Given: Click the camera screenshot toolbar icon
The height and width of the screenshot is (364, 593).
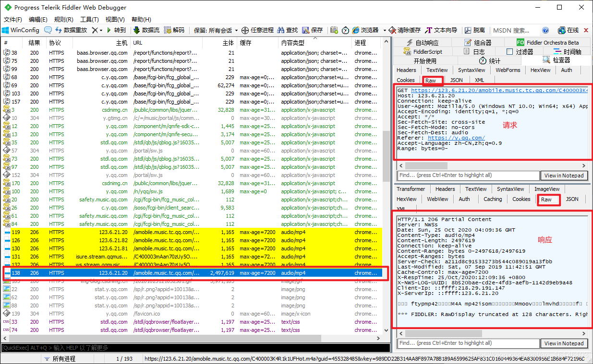Looking at the screenshot, I should click(x=334, y=30).
